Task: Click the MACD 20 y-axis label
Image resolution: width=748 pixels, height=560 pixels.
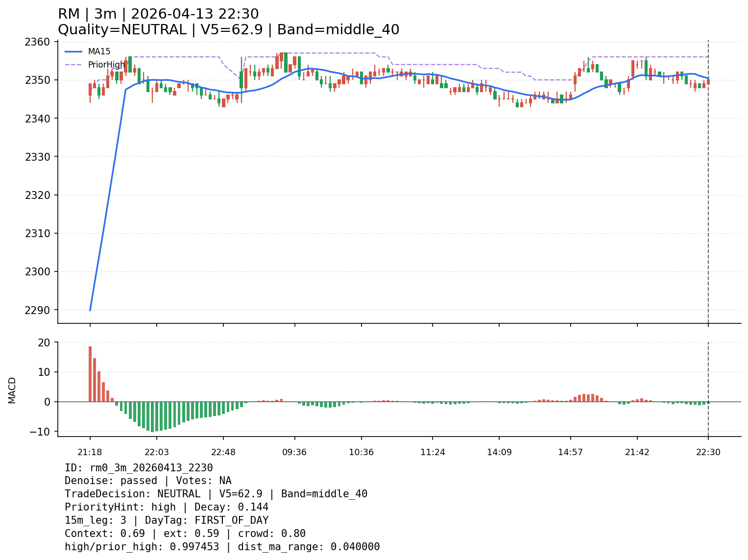Action: click(x=44, y=342)
